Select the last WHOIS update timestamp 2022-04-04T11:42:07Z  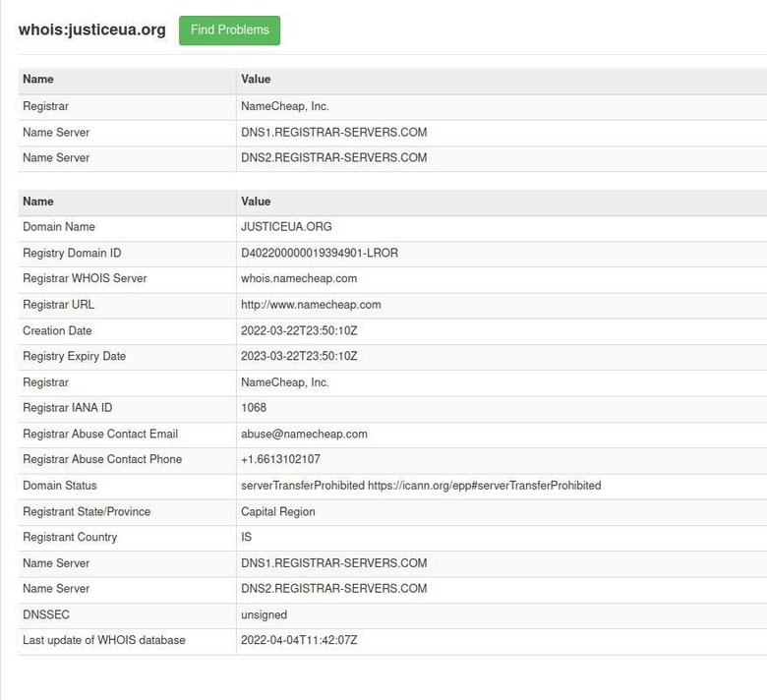[x=299, y=640]
